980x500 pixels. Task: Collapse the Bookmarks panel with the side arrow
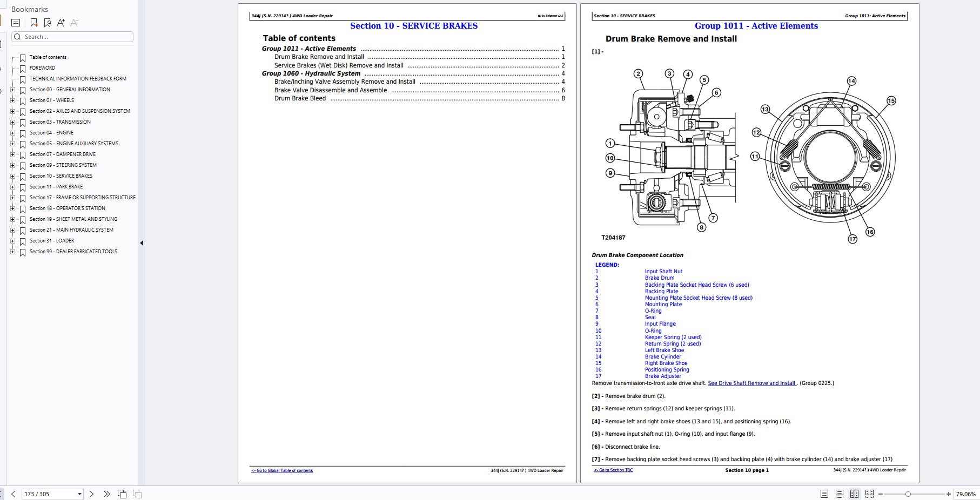[142, 243]
